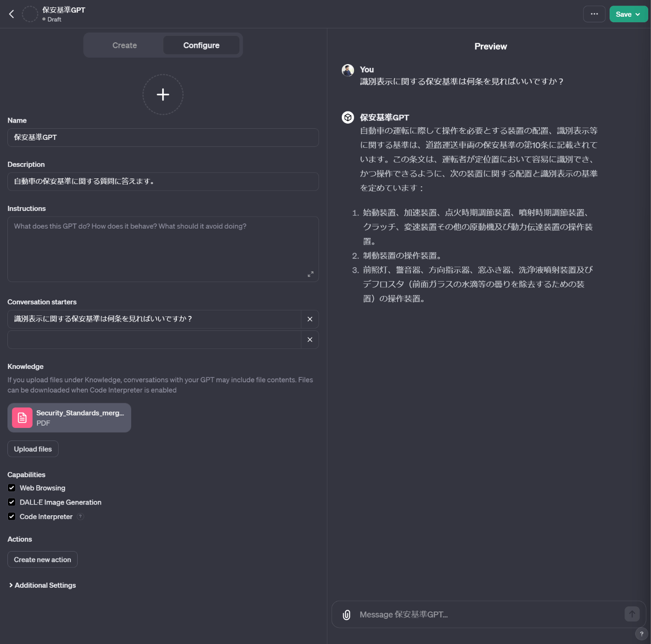Click the Upload files button
The width and height of the screenshot is (651, 644).
(x=33, y=449)
